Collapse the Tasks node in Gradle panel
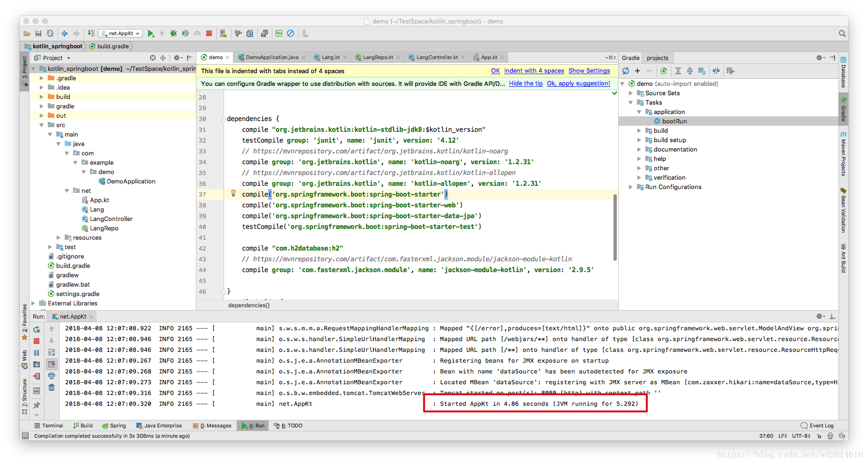Image resolution: width=868 pixels, height=464 pixels. tap(631, 103)
